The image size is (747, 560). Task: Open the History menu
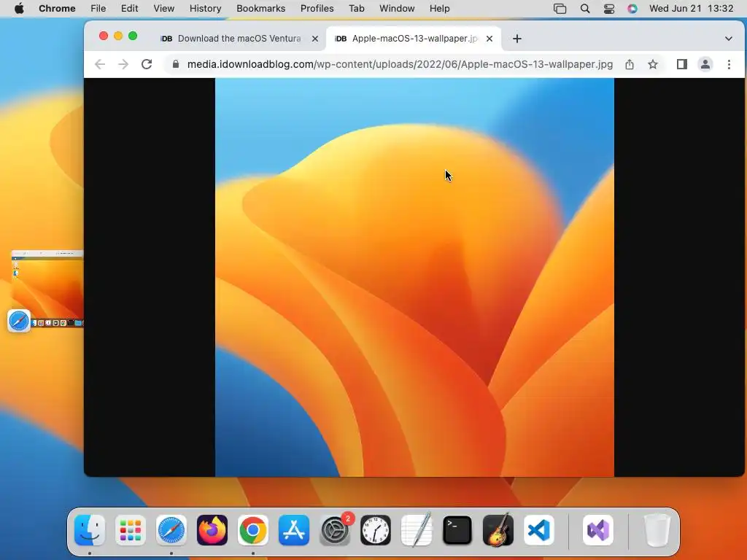coord(205,9)
